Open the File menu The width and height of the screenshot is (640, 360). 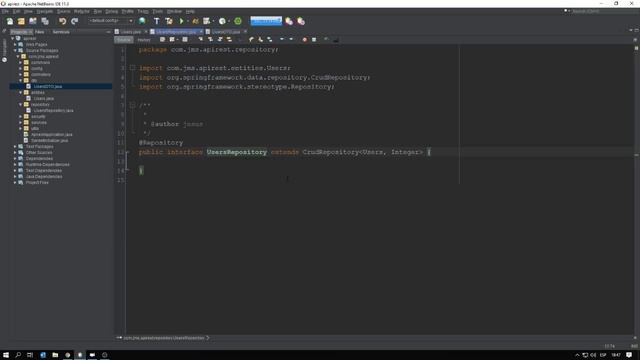pos(5,11)
